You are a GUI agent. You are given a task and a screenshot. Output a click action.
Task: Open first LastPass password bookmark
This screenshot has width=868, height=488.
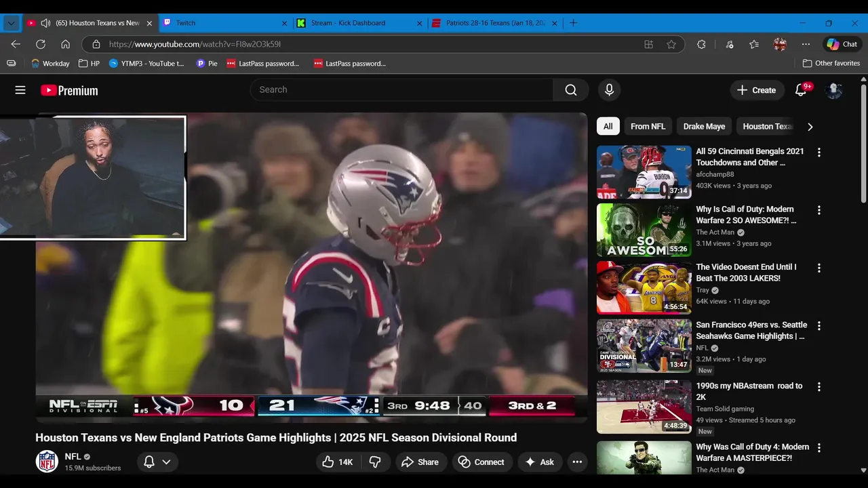[263, 63]
